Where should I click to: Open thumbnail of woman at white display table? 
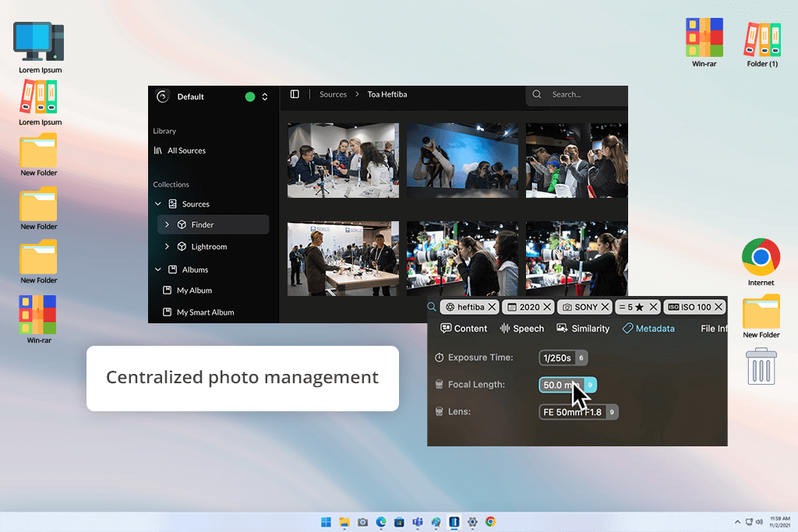click(x=343, y=259)
